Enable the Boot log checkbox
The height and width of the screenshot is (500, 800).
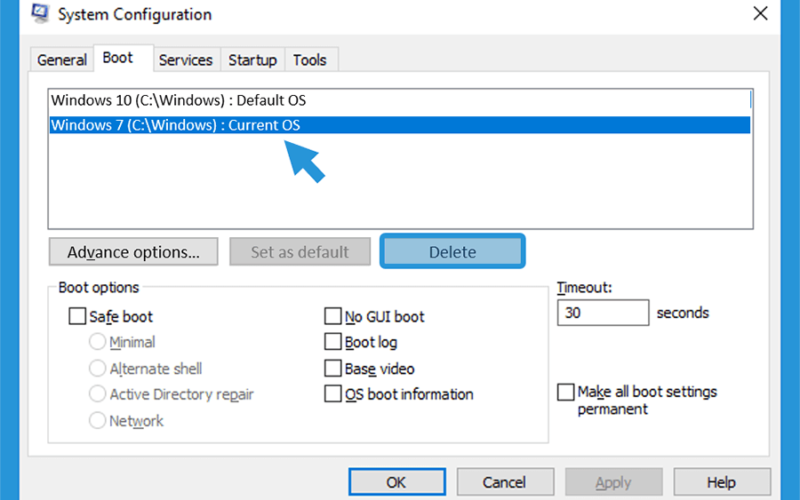click(333, 342)
